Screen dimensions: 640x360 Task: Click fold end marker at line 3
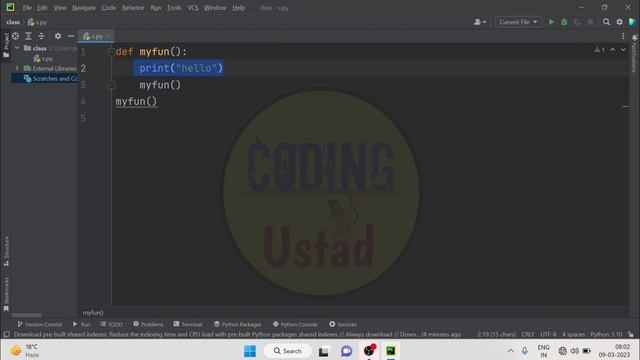[x=111, y=85]
